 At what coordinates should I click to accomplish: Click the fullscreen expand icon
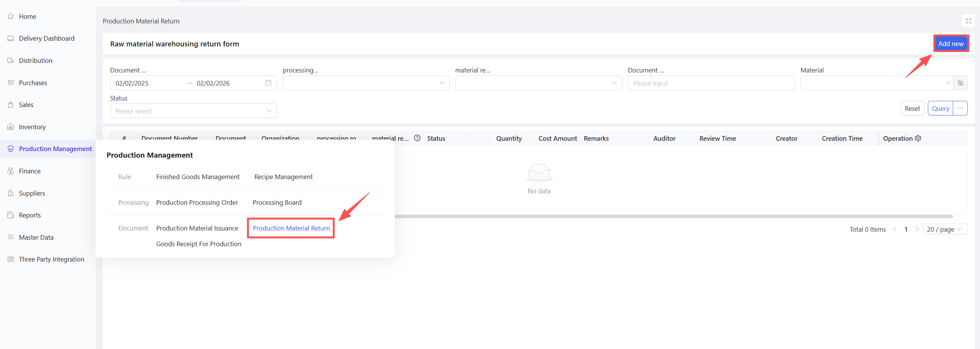968,21
